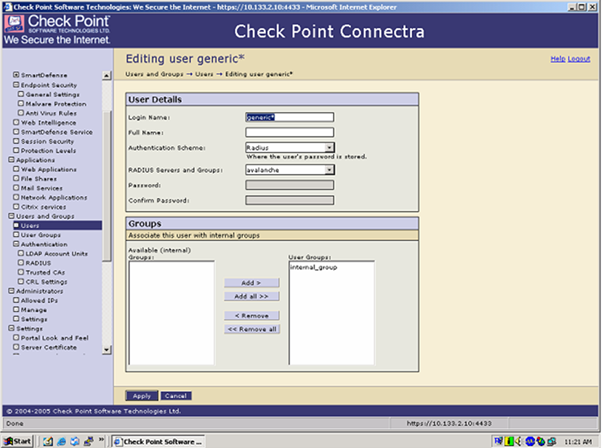Image resolution: width=602 pixels, height=448 pixels.
Task: Click the icon beside Allowed IPs
Action: tap(15, 301)
